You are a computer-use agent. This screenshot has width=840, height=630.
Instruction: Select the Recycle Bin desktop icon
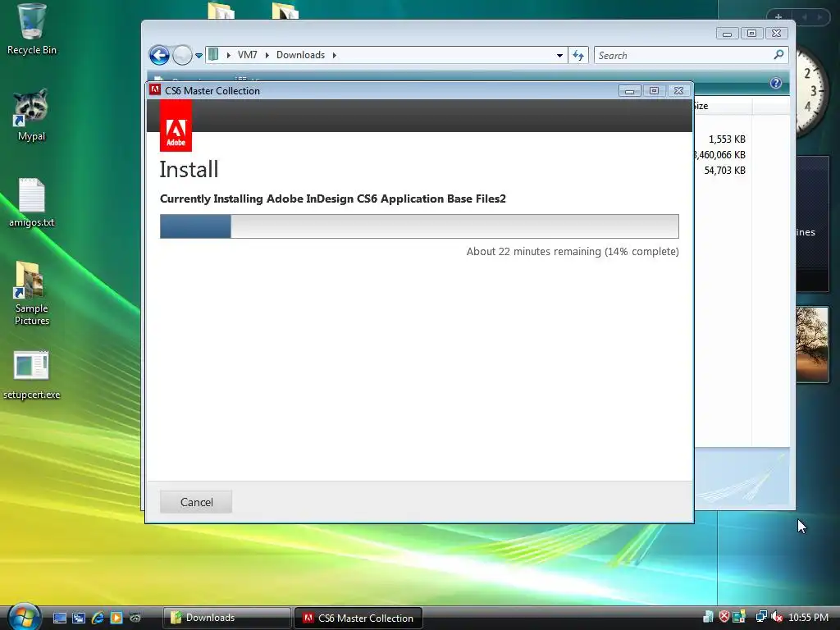32,30
